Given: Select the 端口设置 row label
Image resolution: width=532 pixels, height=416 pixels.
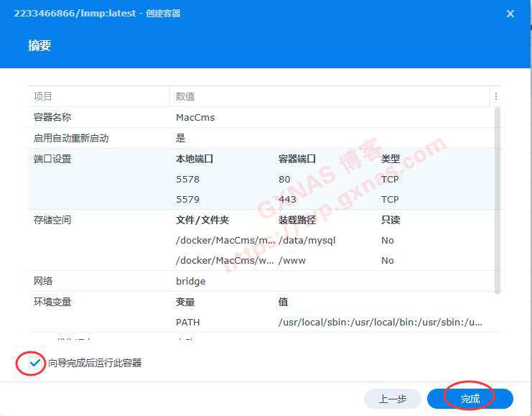Looking at the screenshot, I should tap(52, 159).
